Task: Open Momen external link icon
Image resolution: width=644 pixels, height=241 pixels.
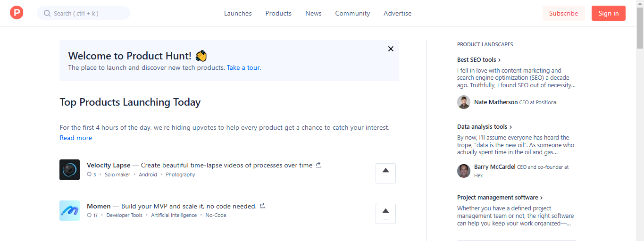Action: coord(263,206)
